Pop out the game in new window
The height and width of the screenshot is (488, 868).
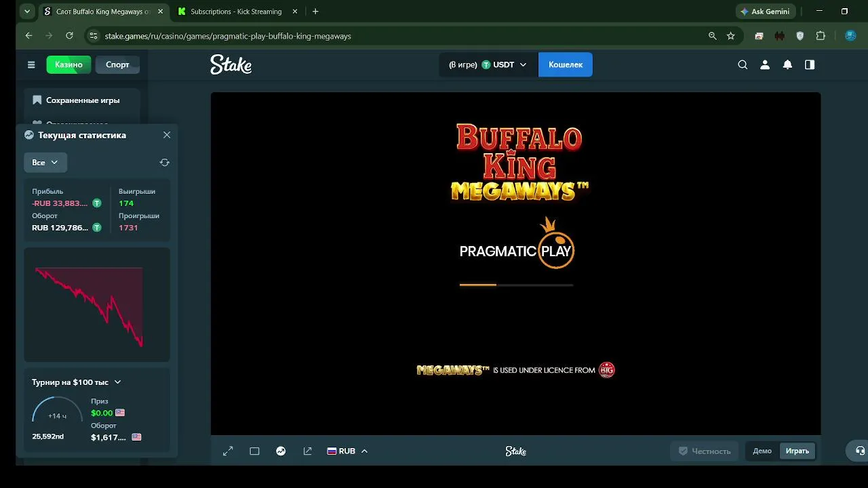click(307, 451)
